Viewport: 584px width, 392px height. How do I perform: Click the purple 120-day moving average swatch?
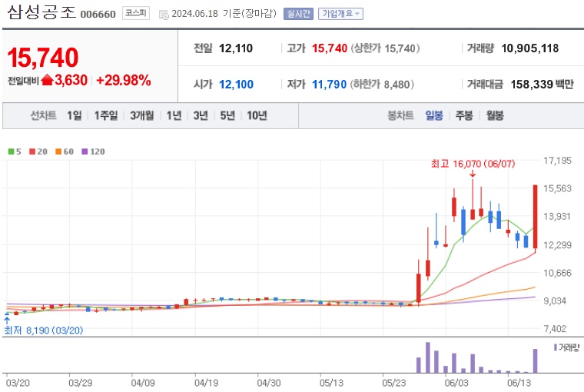click(85, 151)
